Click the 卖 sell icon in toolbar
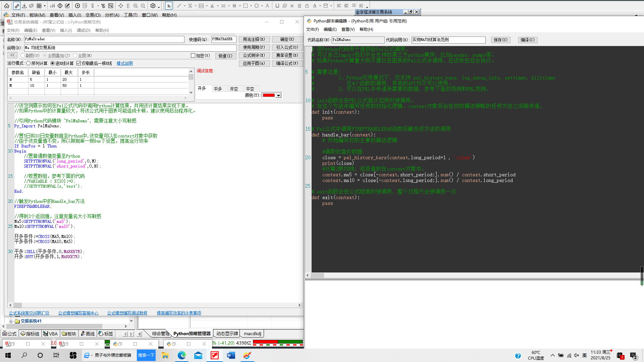This screenshot has height=362, width=644. click(x=346, y=6)
